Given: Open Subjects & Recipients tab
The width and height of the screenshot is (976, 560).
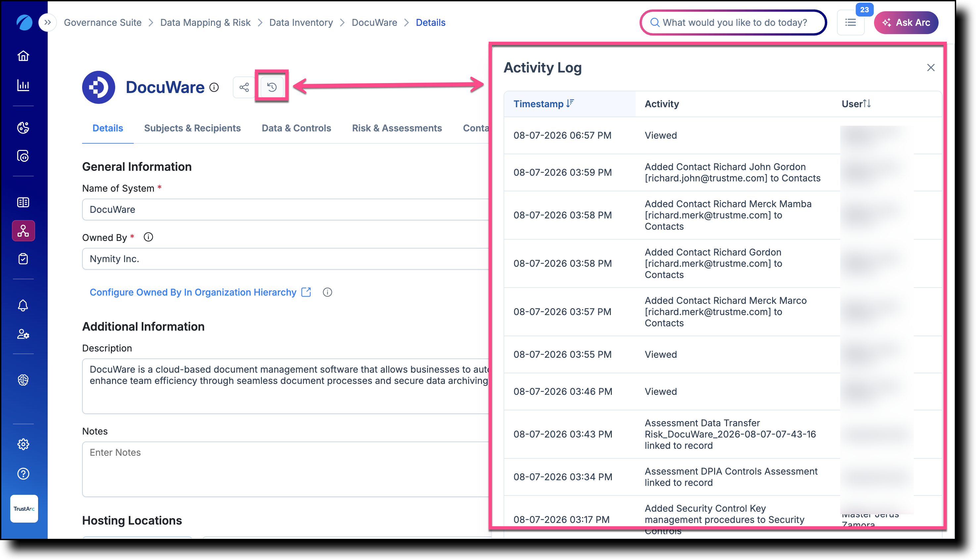Looking at the screenshot, I should click(192, 128).
